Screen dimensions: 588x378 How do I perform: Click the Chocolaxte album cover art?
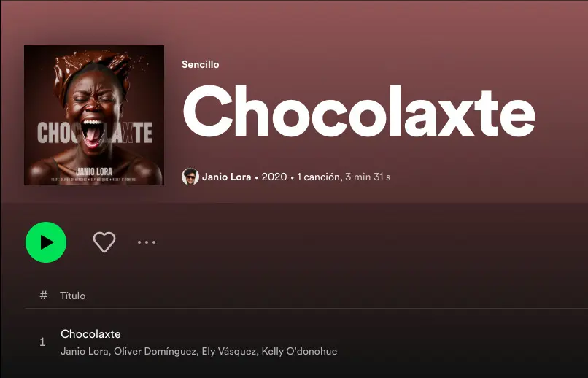click(94, 115)
